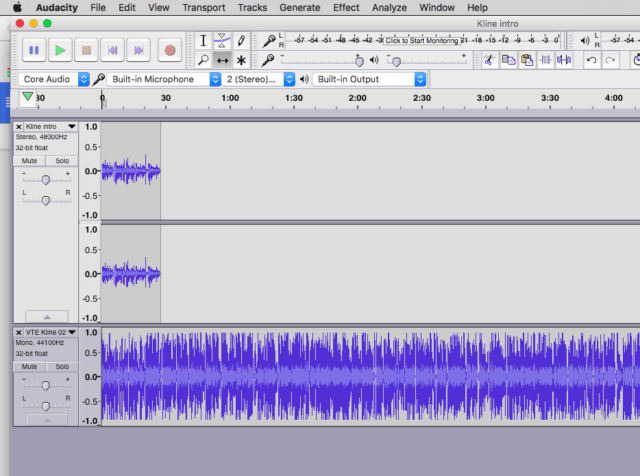Click the Trim audio icon

(546, 60)
